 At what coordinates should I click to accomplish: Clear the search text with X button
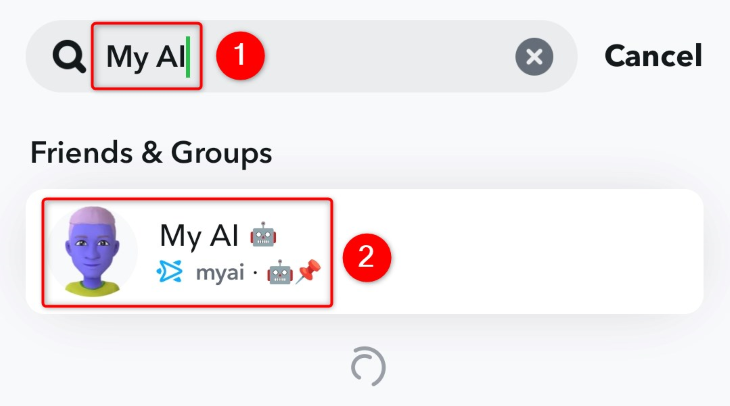point(534,58)
